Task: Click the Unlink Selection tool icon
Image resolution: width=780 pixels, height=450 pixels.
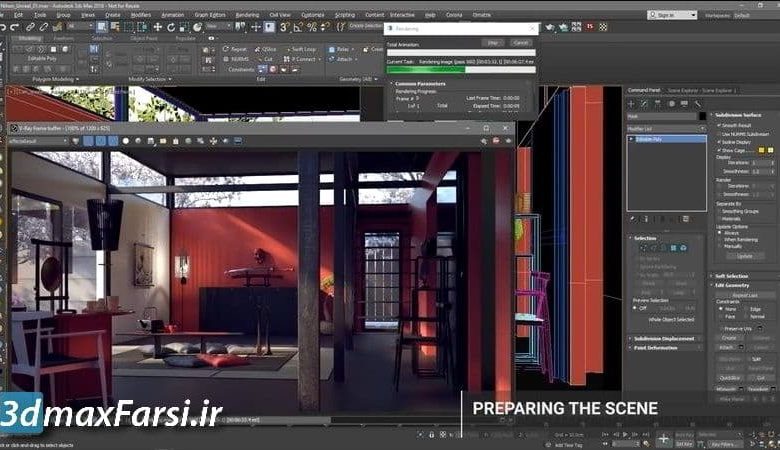Action: (44, 27)
